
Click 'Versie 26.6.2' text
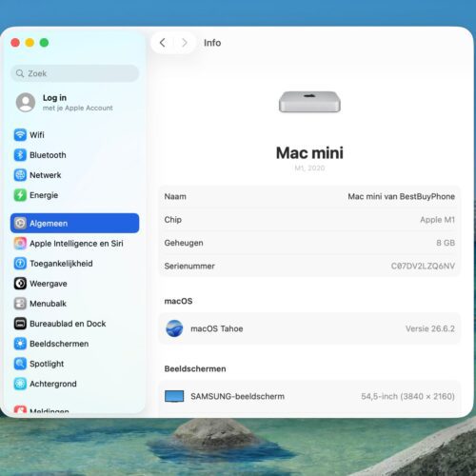430,328
